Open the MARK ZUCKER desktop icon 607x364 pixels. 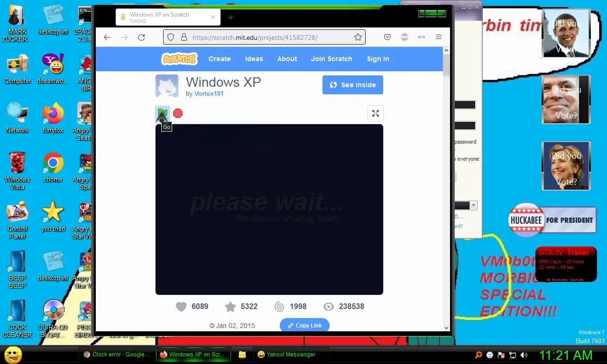18,24
